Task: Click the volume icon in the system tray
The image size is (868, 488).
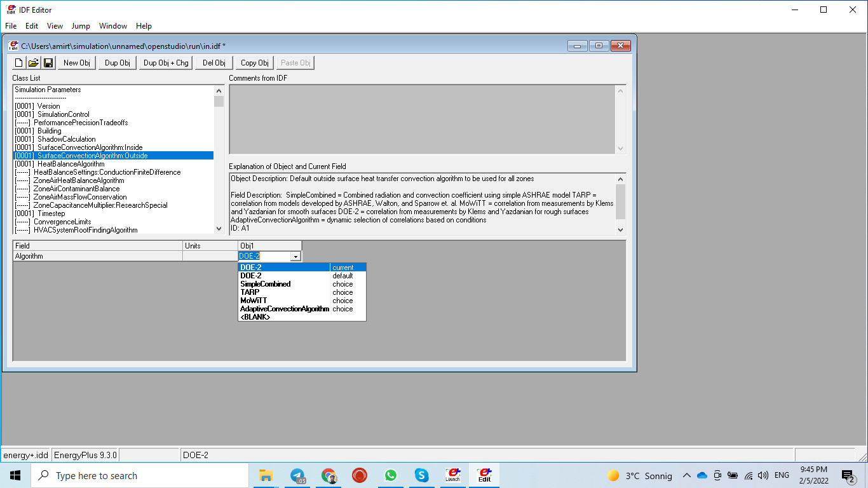Action: [763, 475]
